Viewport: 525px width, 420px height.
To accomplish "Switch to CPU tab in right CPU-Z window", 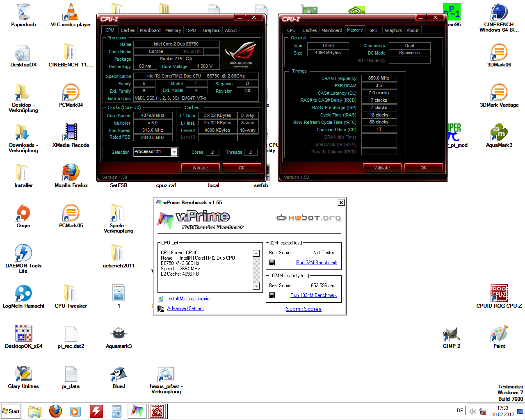I will [291, 30].
